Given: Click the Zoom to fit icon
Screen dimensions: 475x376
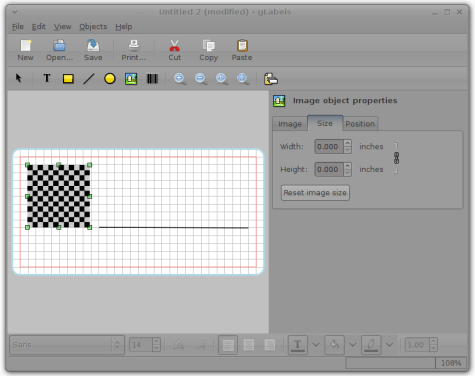Looking at the screenshot, I should [x=243, y=79].
